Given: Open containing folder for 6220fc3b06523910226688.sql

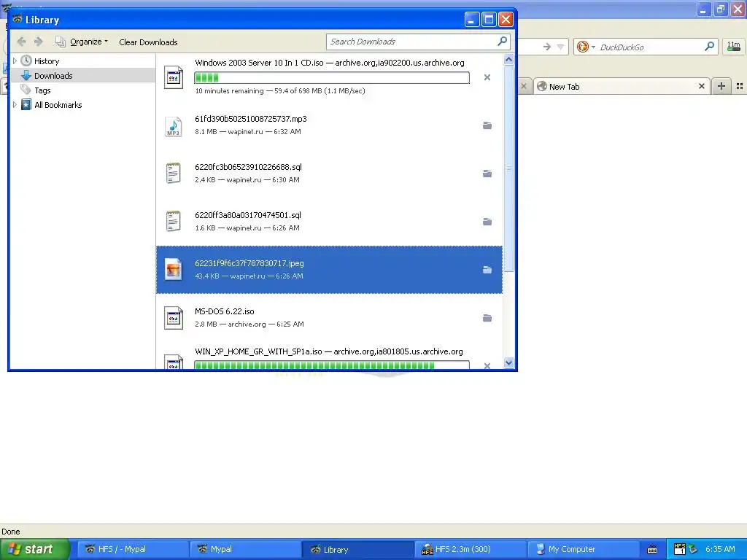Looking at the screenshot, I should click(x=487, y=174).
